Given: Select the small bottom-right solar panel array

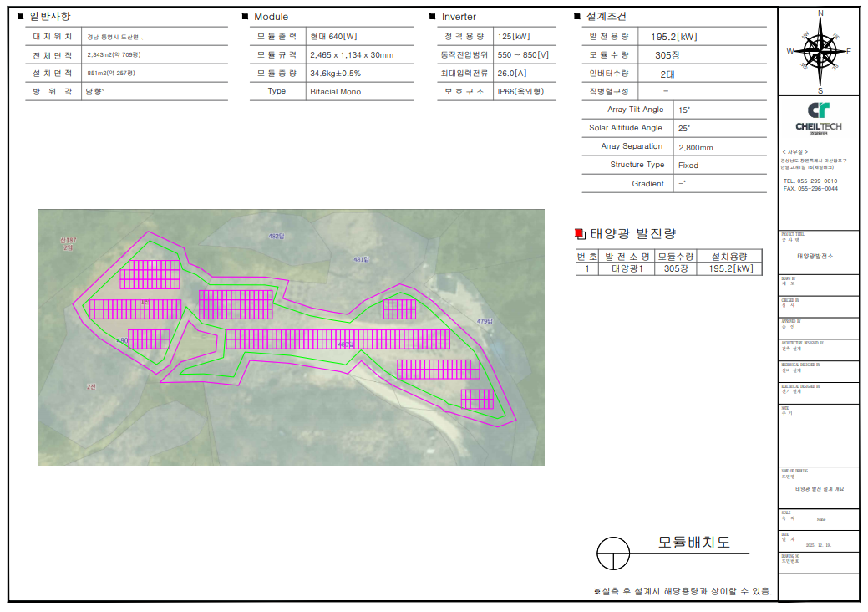Looking at the screenshot, I should pyautogui.click(x=477, y=399).
